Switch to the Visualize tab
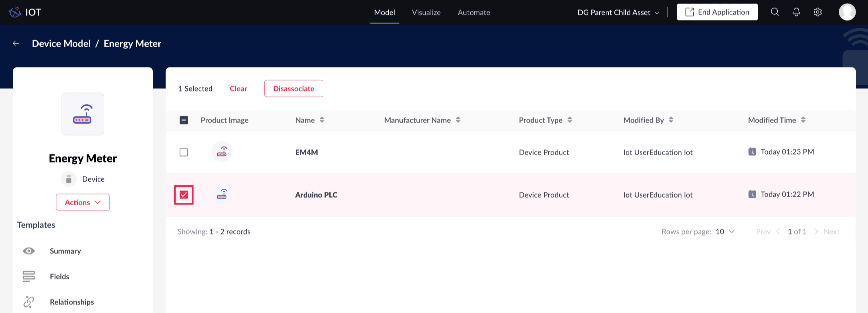 [426, 12]
